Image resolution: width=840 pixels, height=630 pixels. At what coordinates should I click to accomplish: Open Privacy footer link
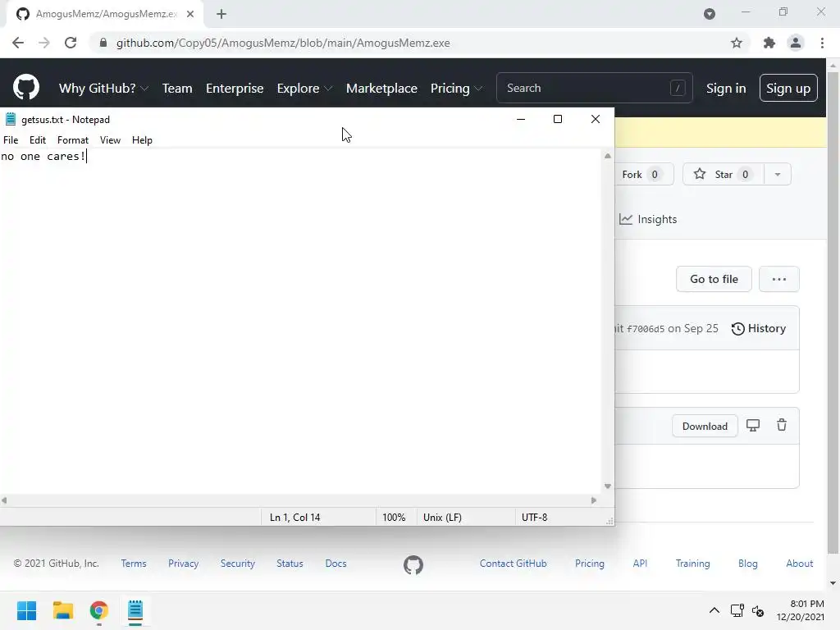[183, 564]
